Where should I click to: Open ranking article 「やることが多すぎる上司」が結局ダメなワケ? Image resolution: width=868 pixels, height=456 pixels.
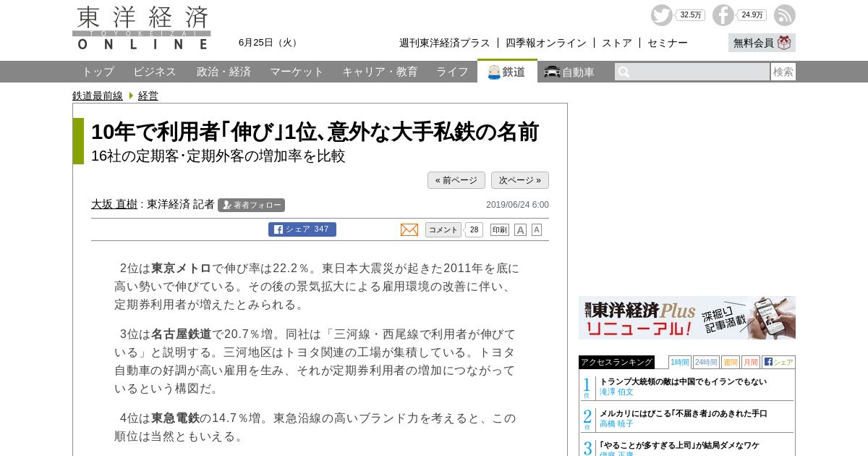pyautogui.click(x=679, y=445)
